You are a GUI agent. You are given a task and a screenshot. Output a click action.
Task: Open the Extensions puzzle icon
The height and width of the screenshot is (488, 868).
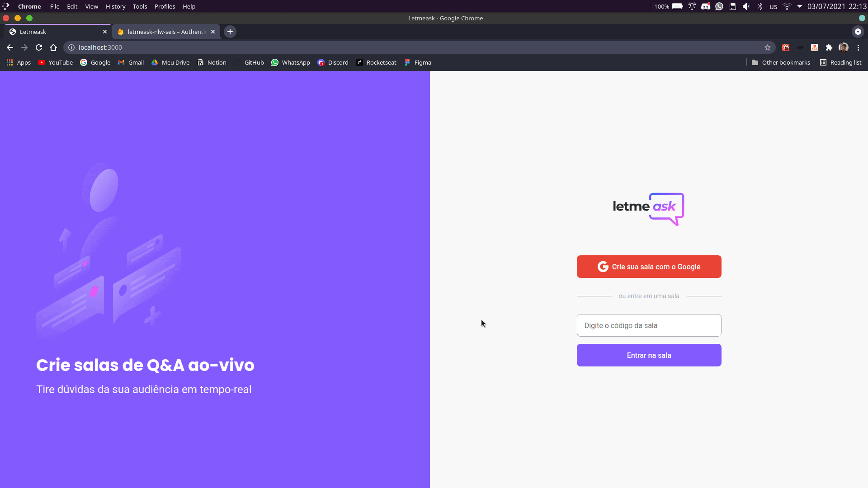(x=829, y=47)
